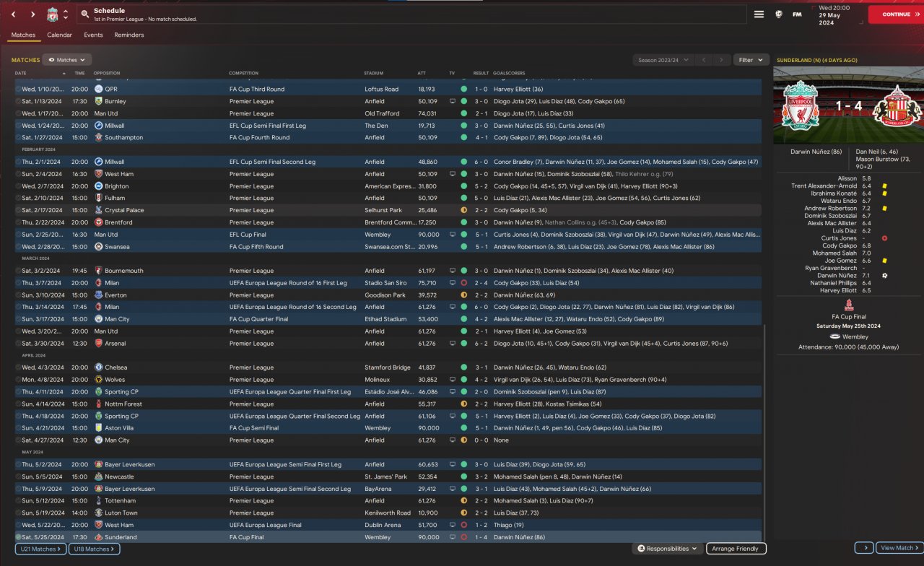Click the Stamford Bridge stadium cell
The image size is (924, 566).
[x=388, y=367]
